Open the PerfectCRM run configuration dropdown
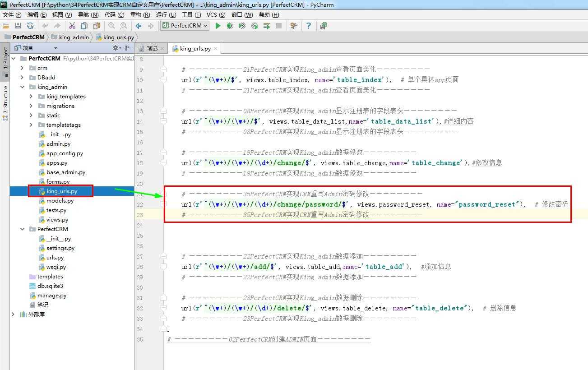 pos(185,26)
